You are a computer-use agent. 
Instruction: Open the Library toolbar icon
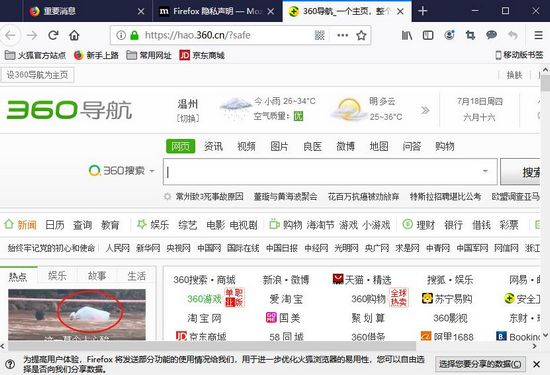pyautogui.click(x=407, y=35)
